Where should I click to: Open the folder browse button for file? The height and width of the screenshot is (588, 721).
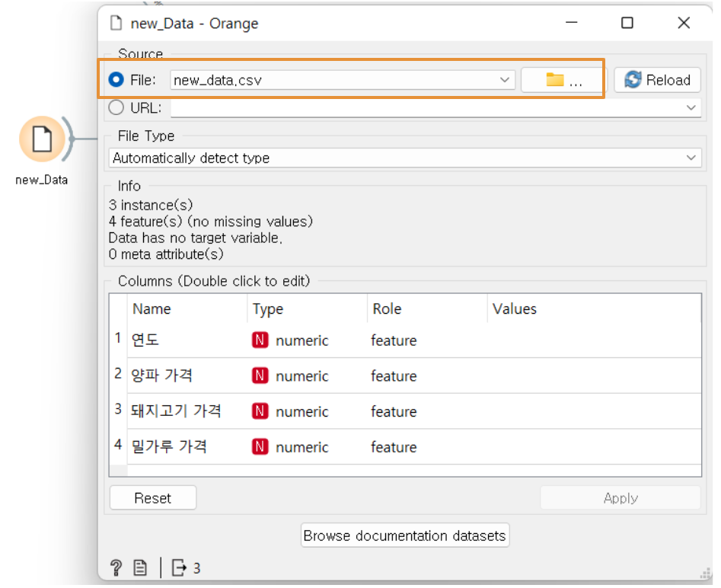564,80
